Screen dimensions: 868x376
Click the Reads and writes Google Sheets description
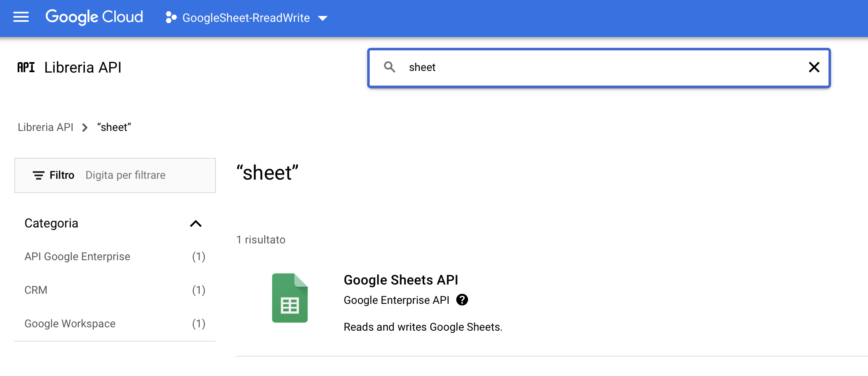423,327
